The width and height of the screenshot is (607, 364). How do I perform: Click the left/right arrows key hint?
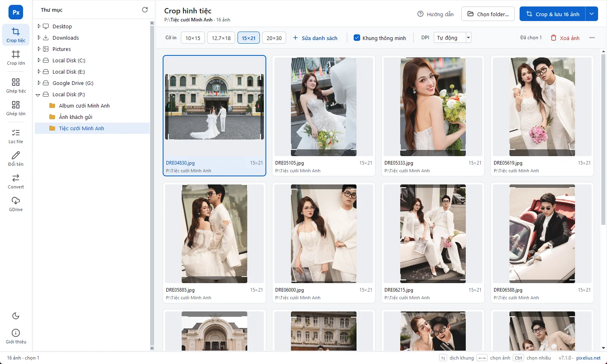482,358
